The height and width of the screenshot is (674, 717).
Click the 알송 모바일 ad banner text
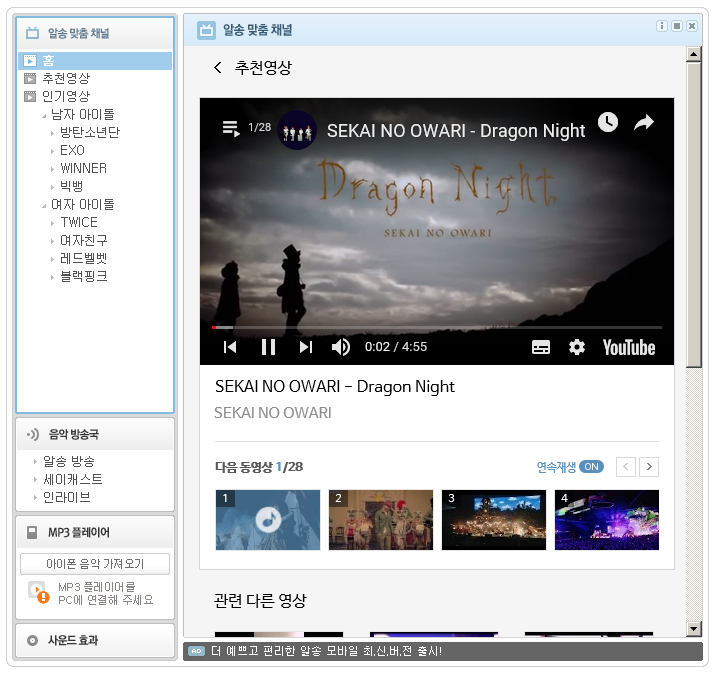coord(326,651)
